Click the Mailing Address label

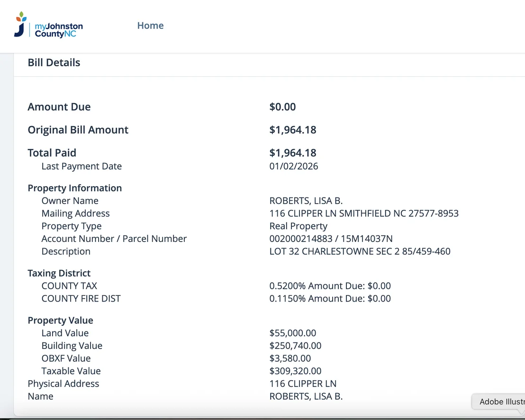click(76, 214)
